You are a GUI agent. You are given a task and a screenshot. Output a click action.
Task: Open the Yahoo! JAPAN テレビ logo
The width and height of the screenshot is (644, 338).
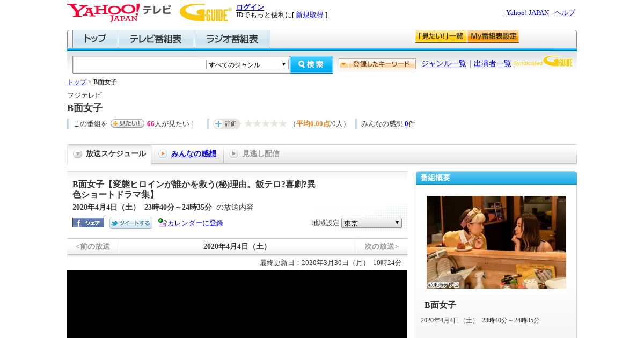pyautogui.click(x=119, y=12)
